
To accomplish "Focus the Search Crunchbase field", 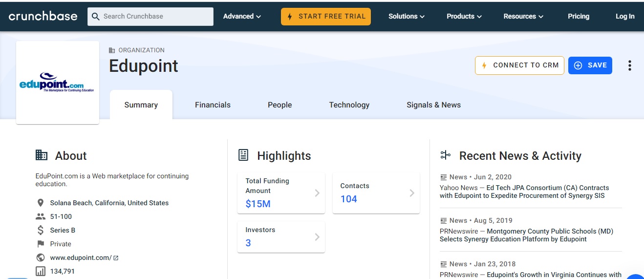I will [150, 16].
